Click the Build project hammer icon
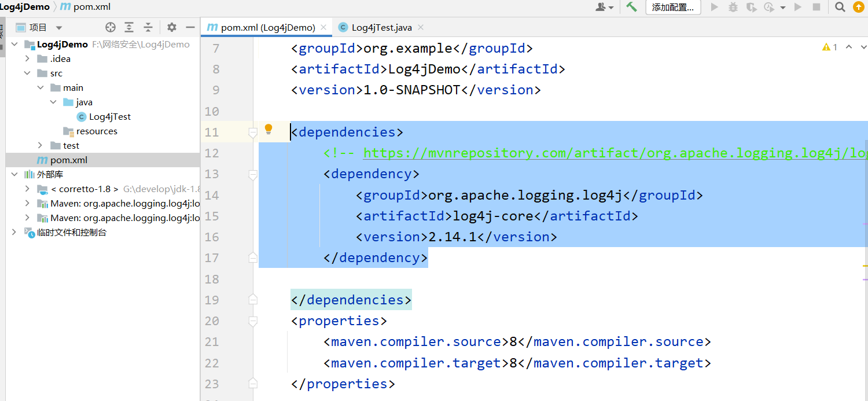Screen dimensions: 868x401 pos(631,7)
